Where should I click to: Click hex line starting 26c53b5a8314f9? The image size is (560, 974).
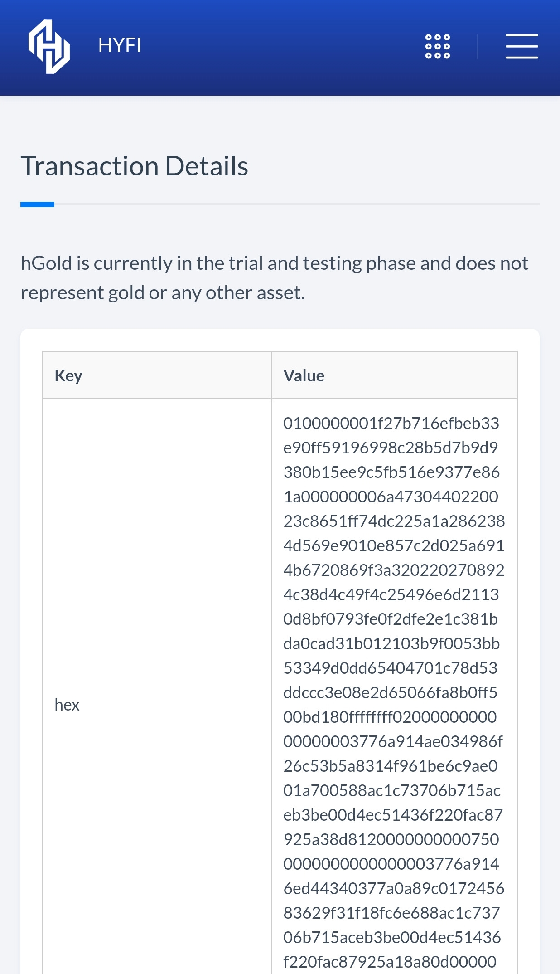tap(391, 766)
